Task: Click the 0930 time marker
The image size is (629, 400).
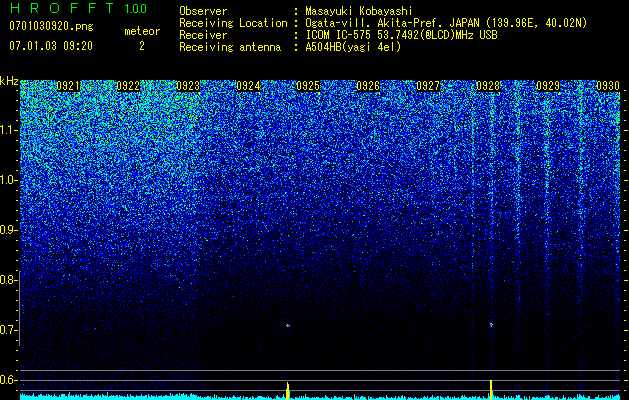Action: 608,86
